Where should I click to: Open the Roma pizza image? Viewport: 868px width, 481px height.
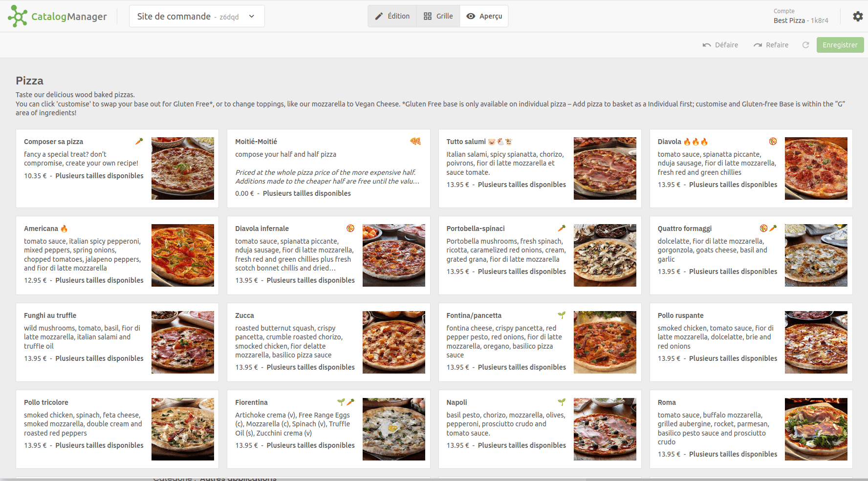[x=816, y=429]
